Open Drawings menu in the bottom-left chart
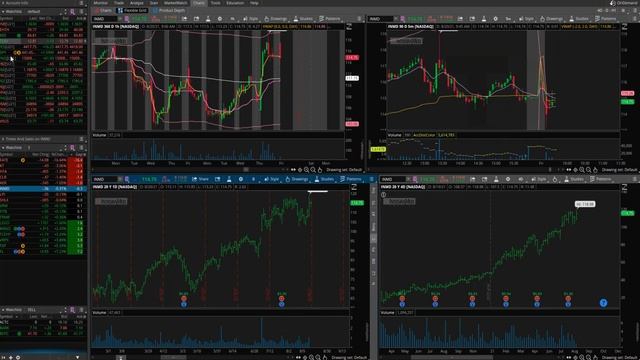Screen dimensions: 640x360 coord(297,179)
